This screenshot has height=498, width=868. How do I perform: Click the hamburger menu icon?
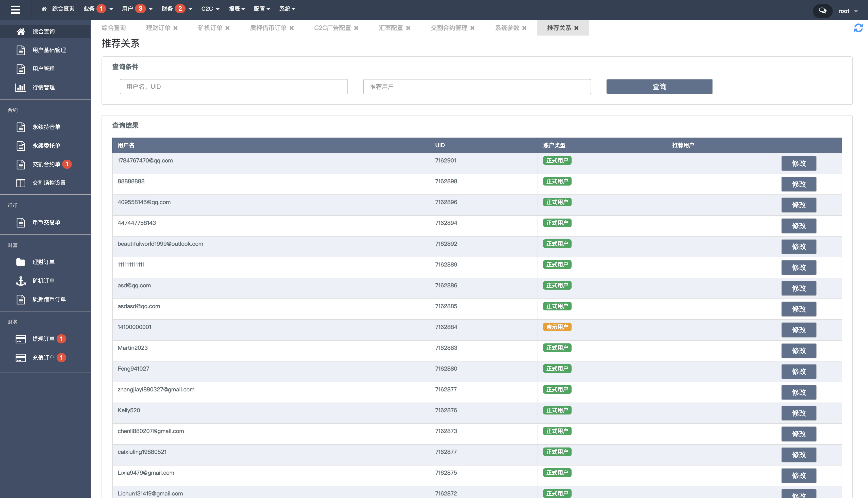(x=15, y=10)
